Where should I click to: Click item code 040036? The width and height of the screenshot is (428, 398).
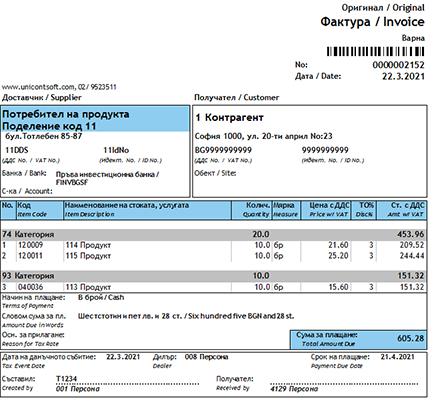[x=30, y=287]
